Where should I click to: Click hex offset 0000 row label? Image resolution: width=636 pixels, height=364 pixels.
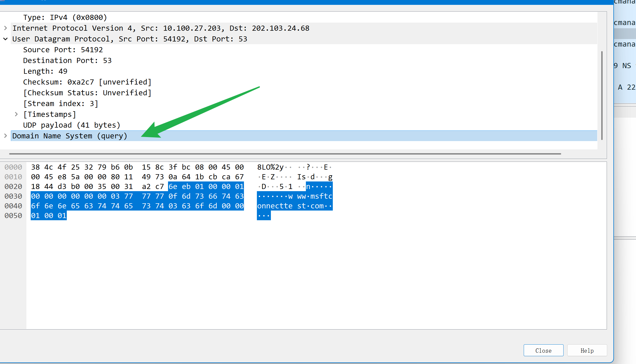(x=13, y=167)
